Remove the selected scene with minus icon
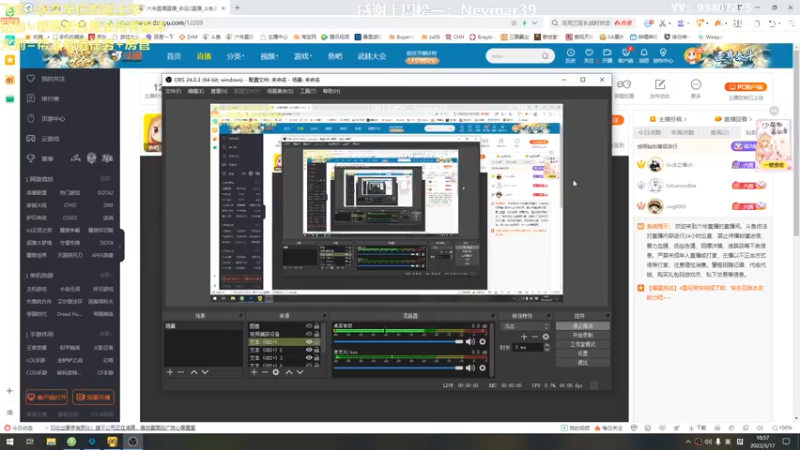This screenshot has height=450, width=800. pyautogui.click(x=181, y=372)
